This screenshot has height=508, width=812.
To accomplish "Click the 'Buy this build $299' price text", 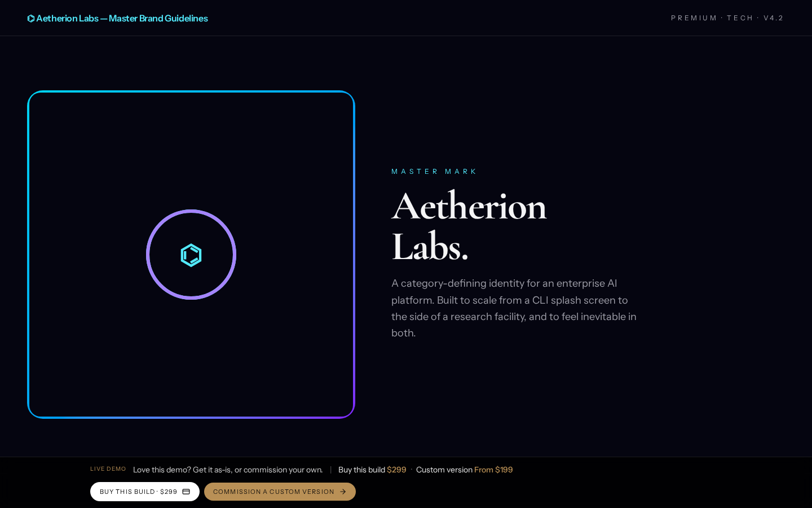I will [x=372, y=470].
